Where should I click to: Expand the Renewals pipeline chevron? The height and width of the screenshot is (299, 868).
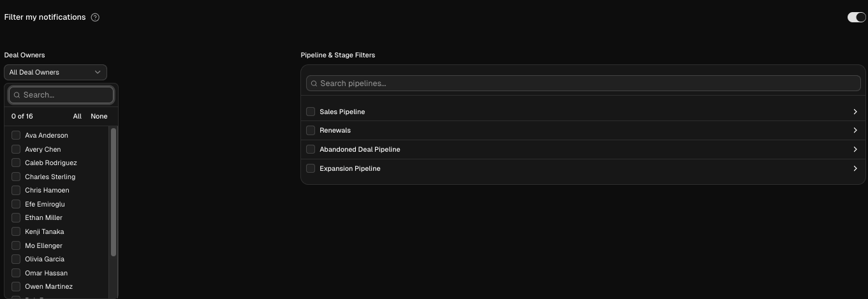(x=855, y=130)
